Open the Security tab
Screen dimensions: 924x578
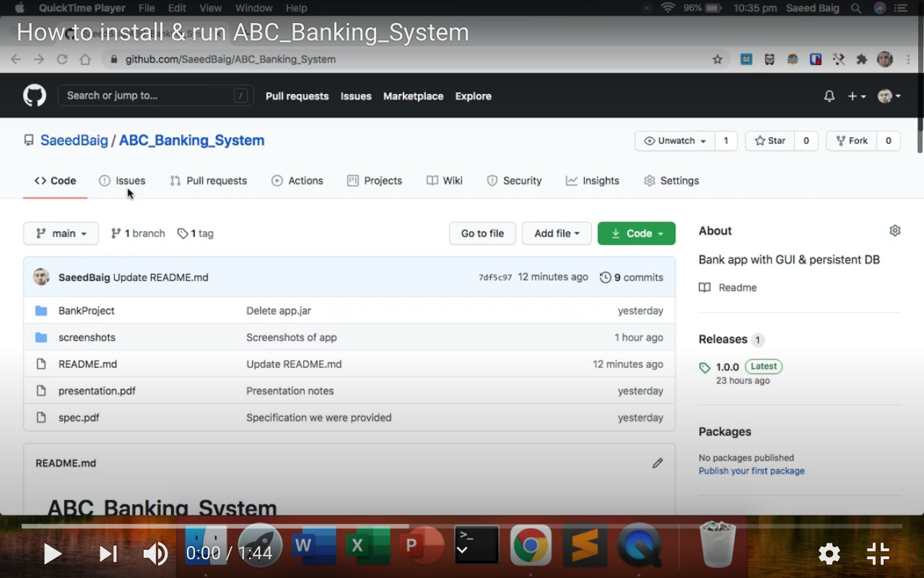[x=514, y=181]
